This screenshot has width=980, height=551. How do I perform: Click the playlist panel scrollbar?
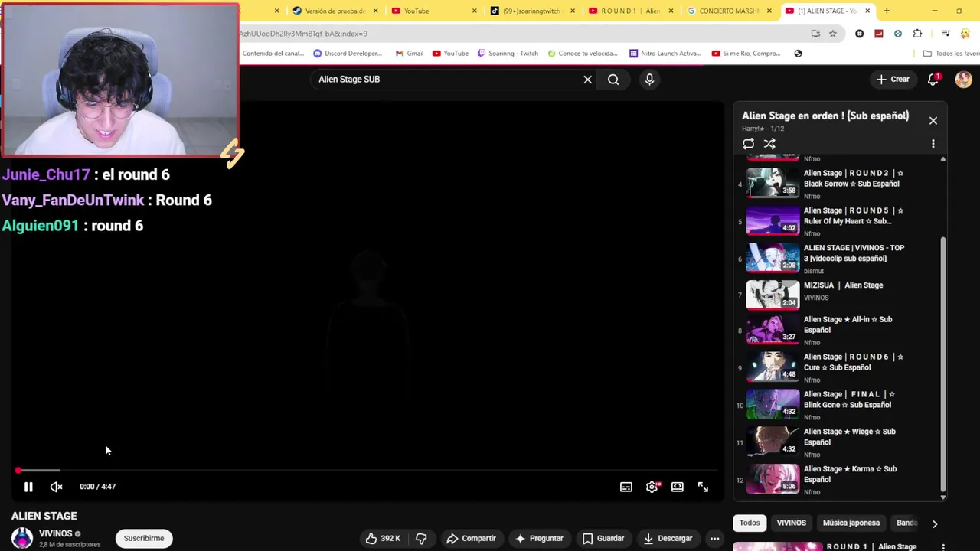(x=943, y=364)
